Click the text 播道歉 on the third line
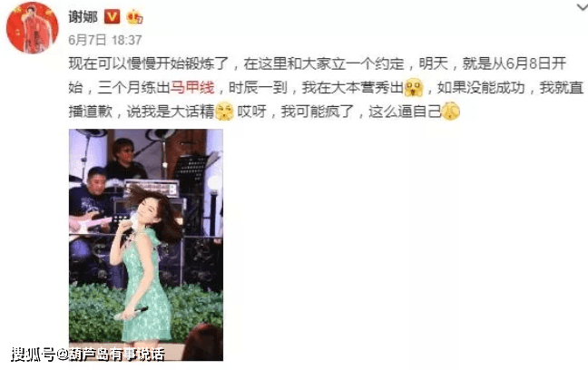This screenshot has height=370, width=588. tap(91, 112)
